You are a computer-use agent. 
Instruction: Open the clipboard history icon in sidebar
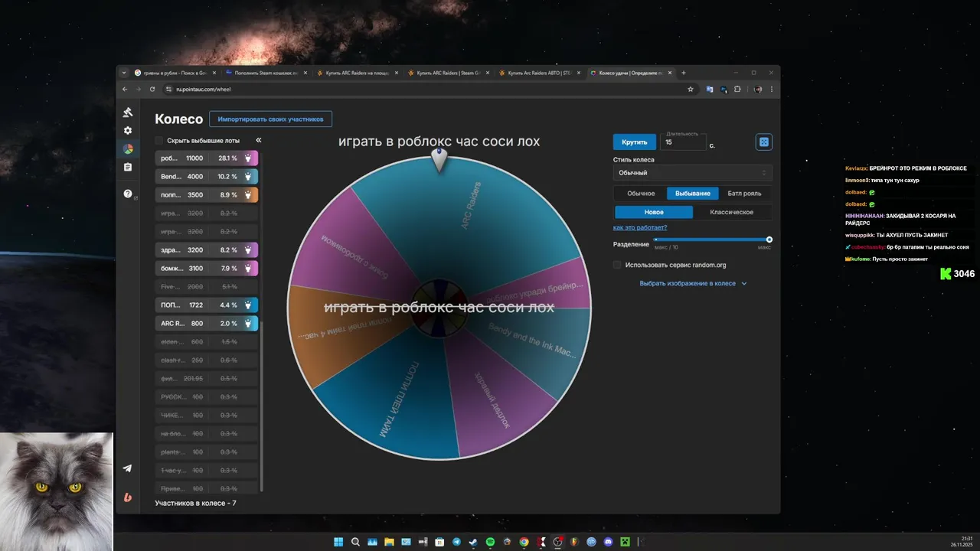[128, 167]
